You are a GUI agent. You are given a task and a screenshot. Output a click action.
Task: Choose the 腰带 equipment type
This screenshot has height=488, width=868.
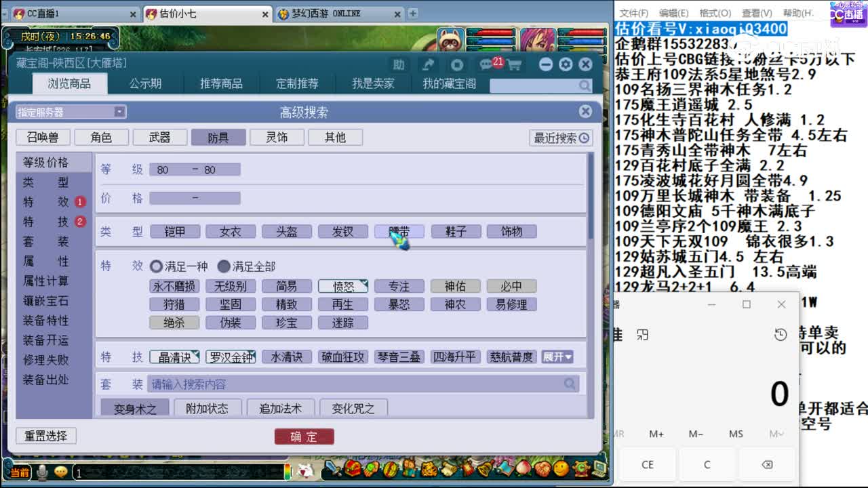[x=399, y=231]
